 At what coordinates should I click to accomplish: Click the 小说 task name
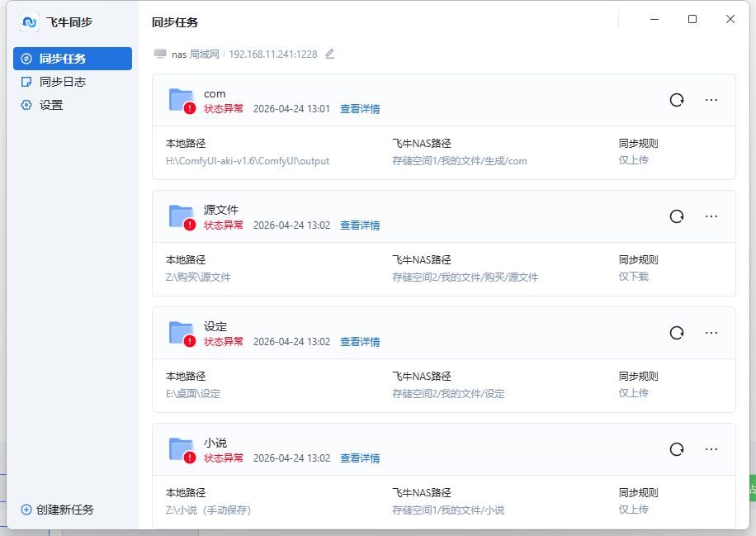pos(215,443)
